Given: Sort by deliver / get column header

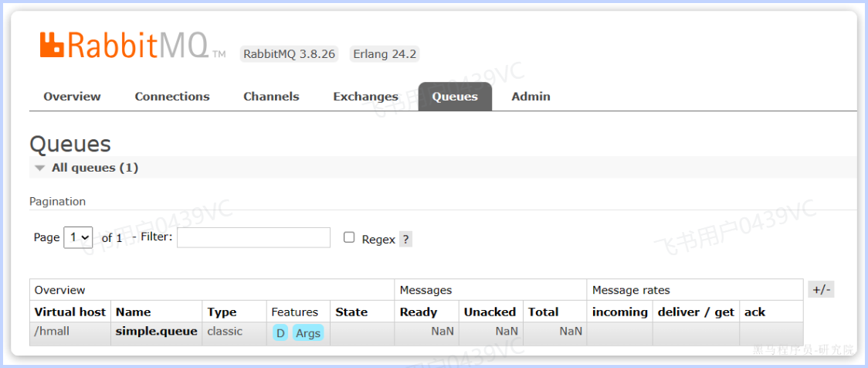Looking at the screenshot, I should pyautogui.click(x=696, y=312).
